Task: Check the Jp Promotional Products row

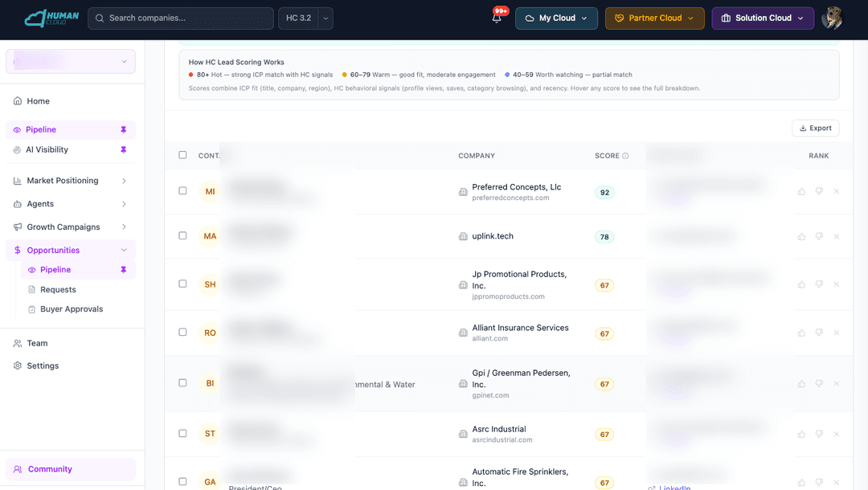Action: click(x=182, y=284)
